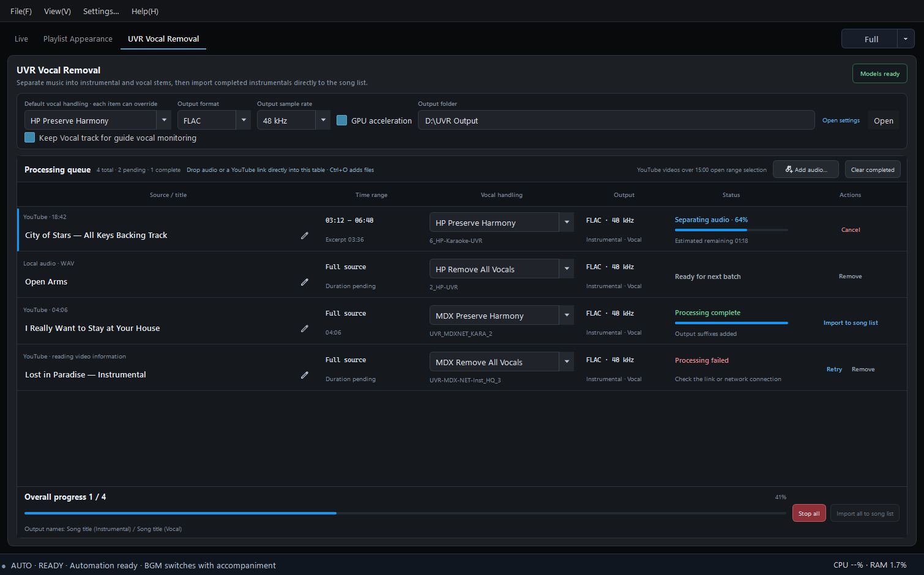Edit title of Lost in Paradise — Instrumental
This screenshot has height=575, width=924.
point(305,375)
